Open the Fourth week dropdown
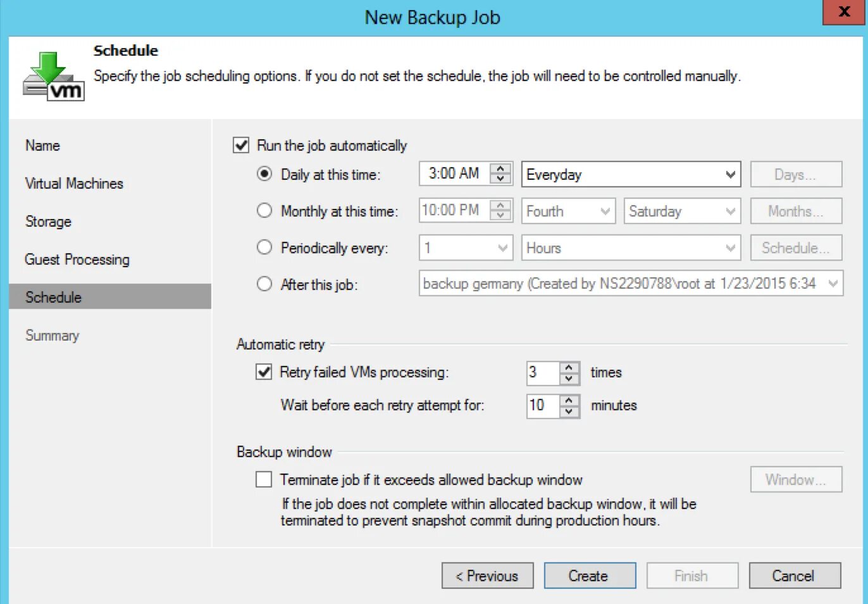The image size is (868, 604). coord(568,211)
